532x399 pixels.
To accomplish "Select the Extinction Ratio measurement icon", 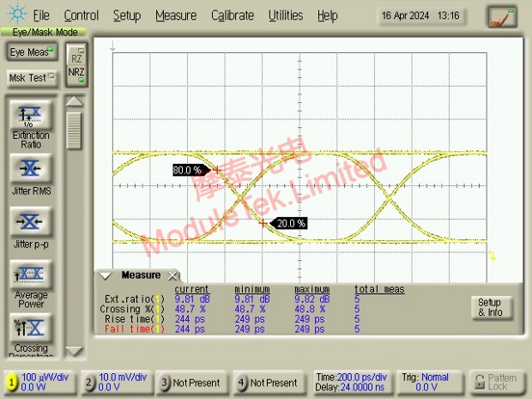I will click(x=31, y=115).
